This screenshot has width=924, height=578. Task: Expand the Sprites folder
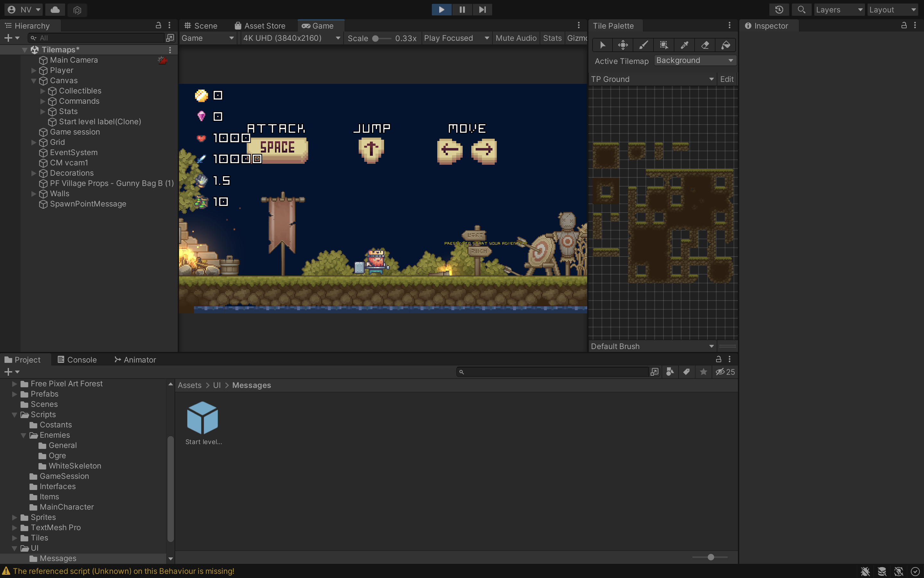[14, 517]
